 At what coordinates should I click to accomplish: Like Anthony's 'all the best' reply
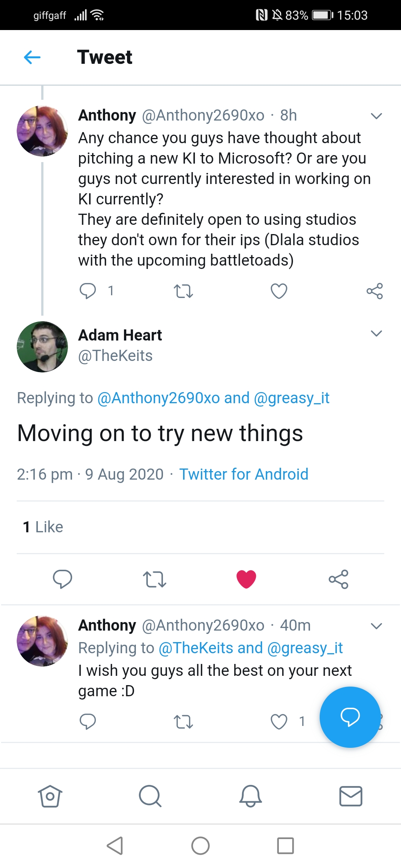point(279,722)
